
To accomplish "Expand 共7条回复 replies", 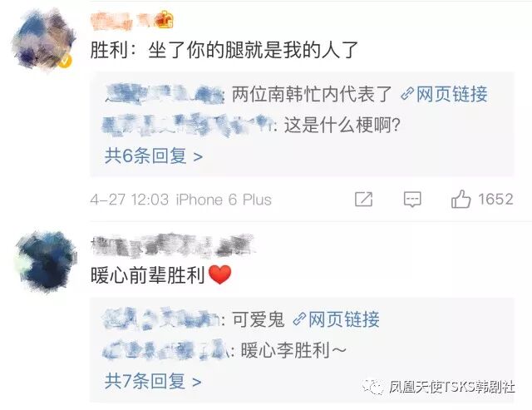I will 153,381.
